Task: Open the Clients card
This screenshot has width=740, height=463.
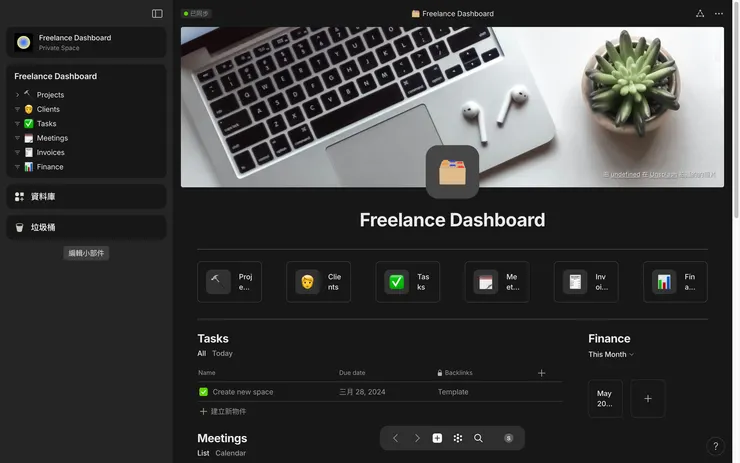Action: pyautogui.click(x=319, y=282)
